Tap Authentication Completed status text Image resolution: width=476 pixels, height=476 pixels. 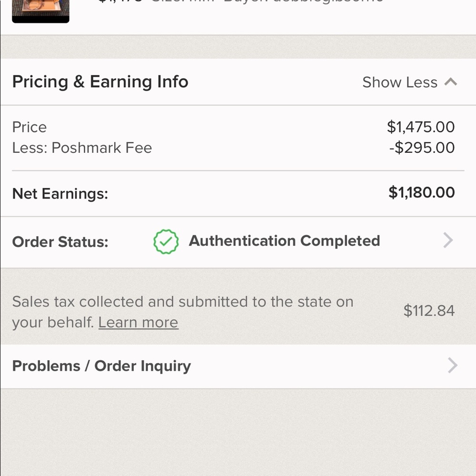[284, 241]
